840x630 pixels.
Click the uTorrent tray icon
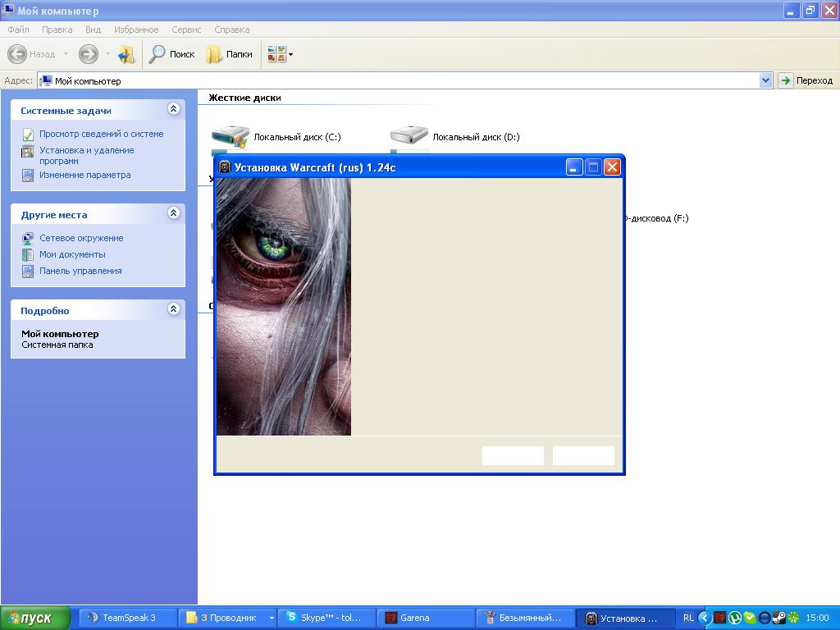735,619
